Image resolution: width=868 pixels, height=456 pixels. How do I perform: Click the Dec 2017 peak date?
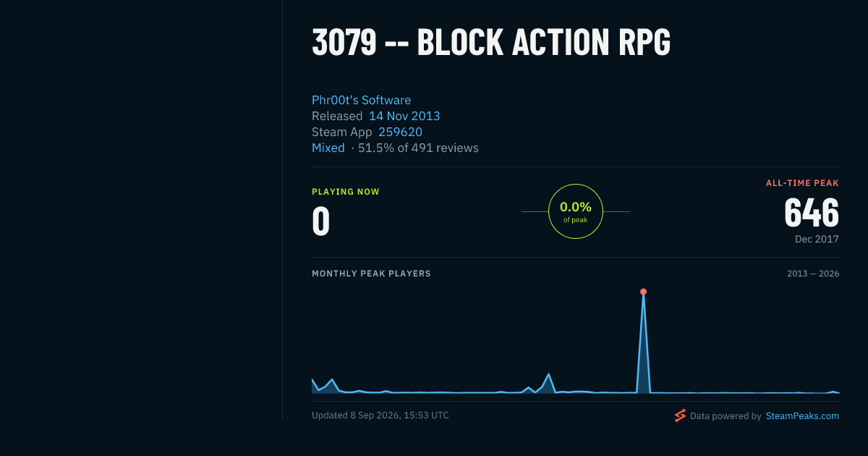(817, 239)
